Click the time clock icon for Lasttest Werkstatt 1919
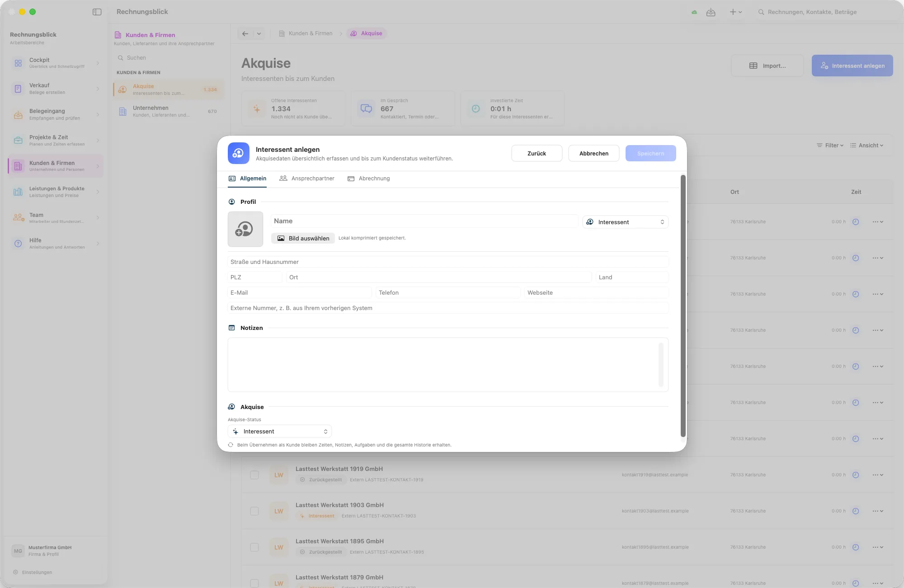This screenshot has height=588, width=904. 856,475
